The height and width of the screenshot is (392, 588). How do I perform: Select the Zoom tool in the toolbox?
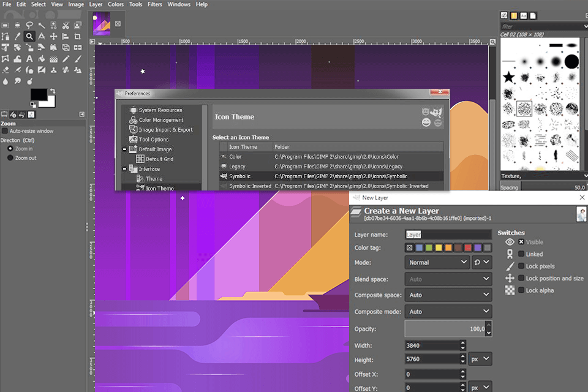pyautogui.click(x=29, y=36)
